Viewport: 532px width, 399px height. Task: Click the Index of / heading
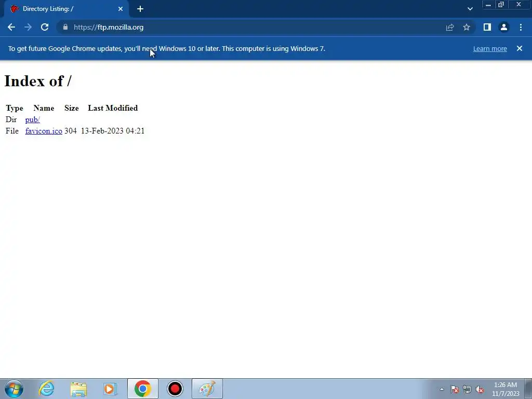38,81
